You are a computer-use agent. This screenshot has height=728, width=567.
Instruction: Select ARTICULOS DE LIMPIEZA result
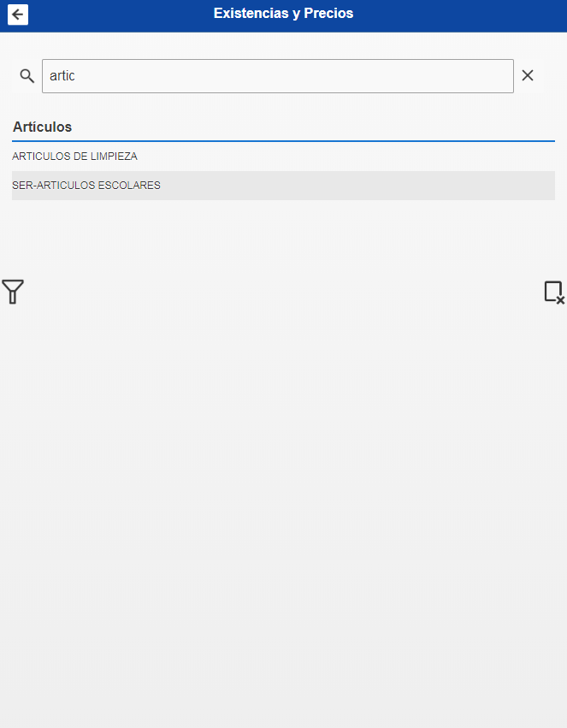click(x=283, y=157)
